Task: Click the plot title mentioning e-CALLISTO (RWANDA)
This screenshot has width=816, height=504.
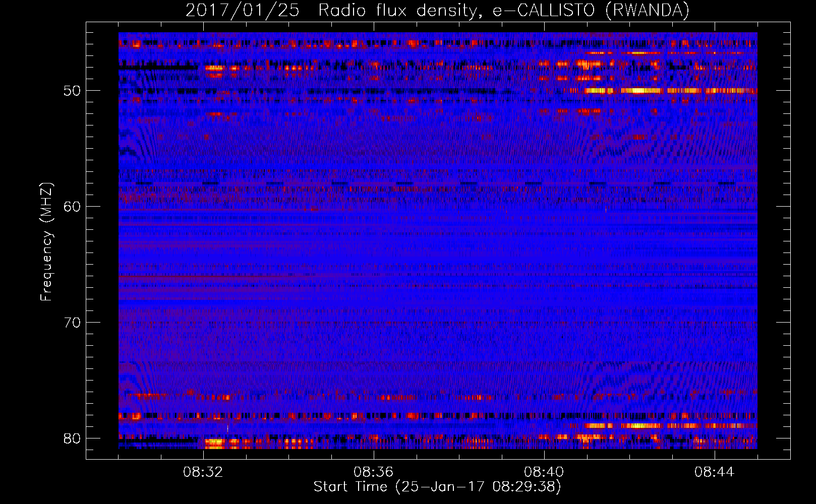Action: pyautogui.click(x=437, y=10)
